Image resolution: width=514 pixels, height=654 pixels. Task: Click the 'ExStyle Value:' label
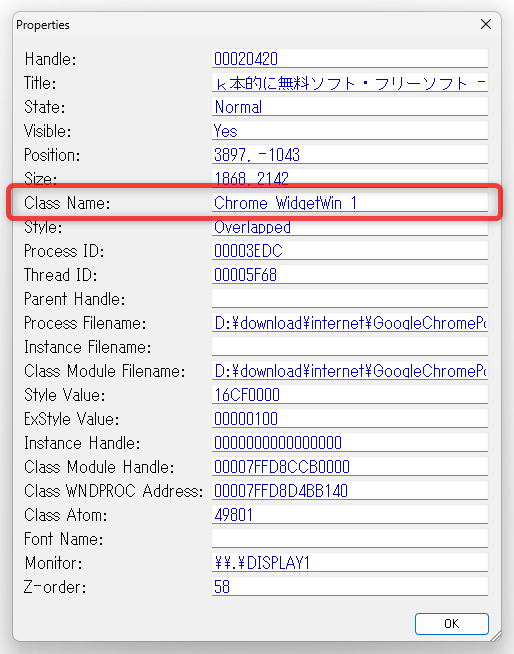[x=71, y=419]
